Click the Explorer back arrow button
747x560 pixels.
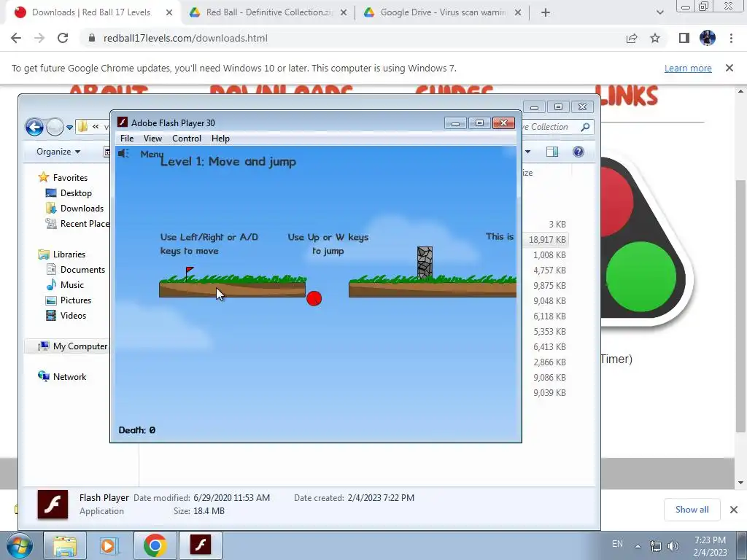point(34,127)
